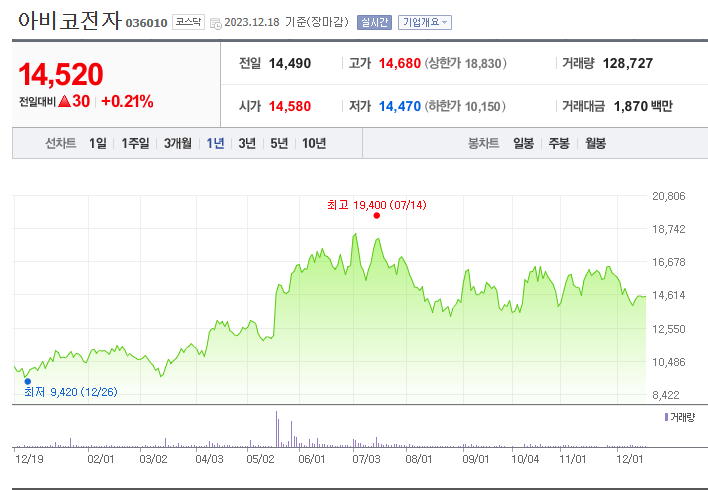Click the 상한가 18,830 text
Screen dimensions: 708x490
[465, 64]
